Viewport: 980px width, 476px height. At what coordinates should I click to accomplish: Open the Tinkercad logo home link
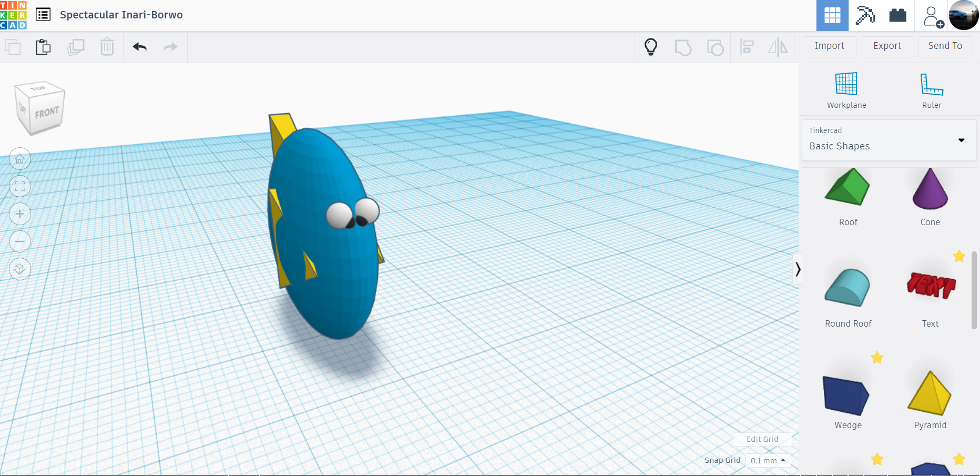(x=13, y=15)
